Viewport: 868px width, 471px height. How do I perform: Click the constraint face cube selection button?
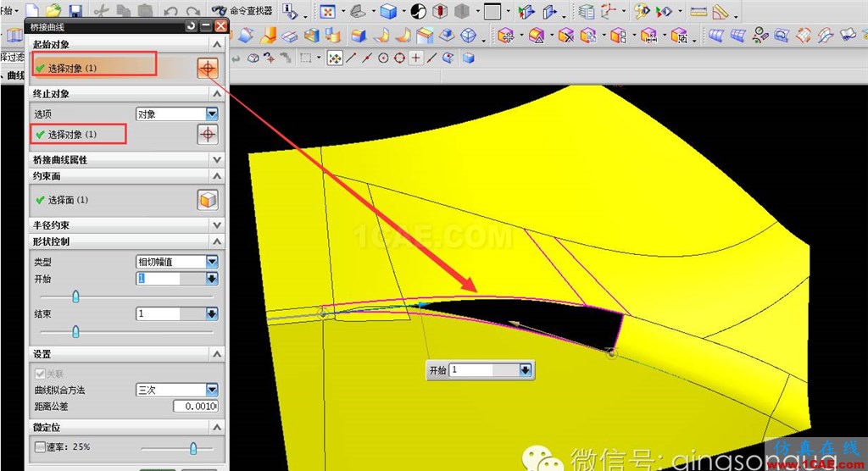click(208, 200)
